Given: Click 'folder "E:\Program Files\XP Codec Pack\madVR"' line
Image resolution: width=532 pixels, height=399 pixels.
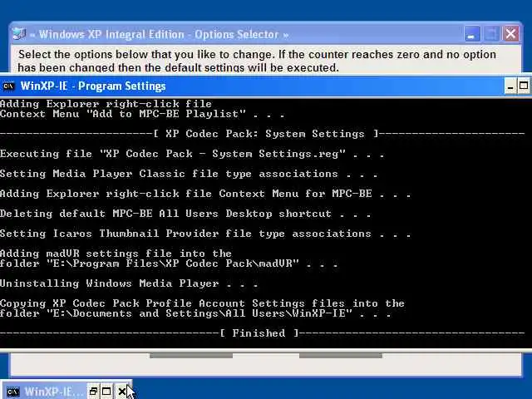Looking at the screenshot, I should coord(169,264).
